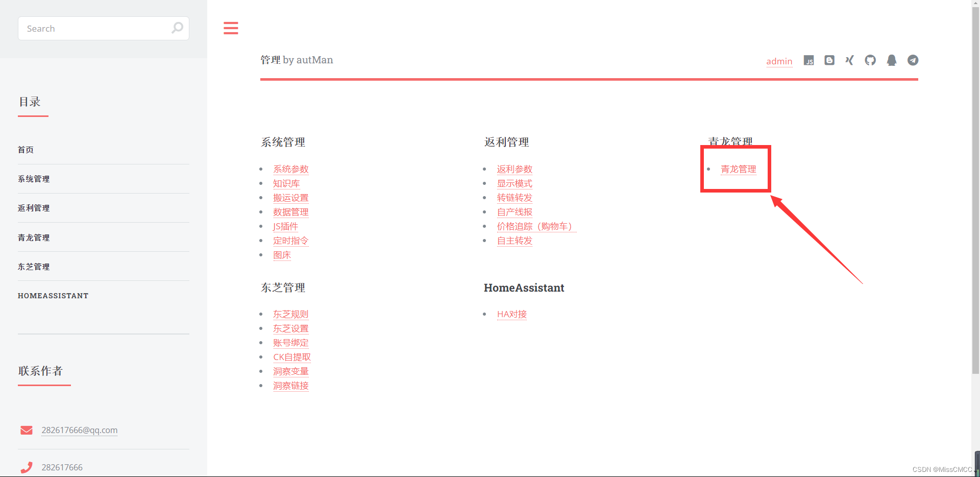Open the 自产线报 link
980x477 pixels.
(x=514, y=212)
